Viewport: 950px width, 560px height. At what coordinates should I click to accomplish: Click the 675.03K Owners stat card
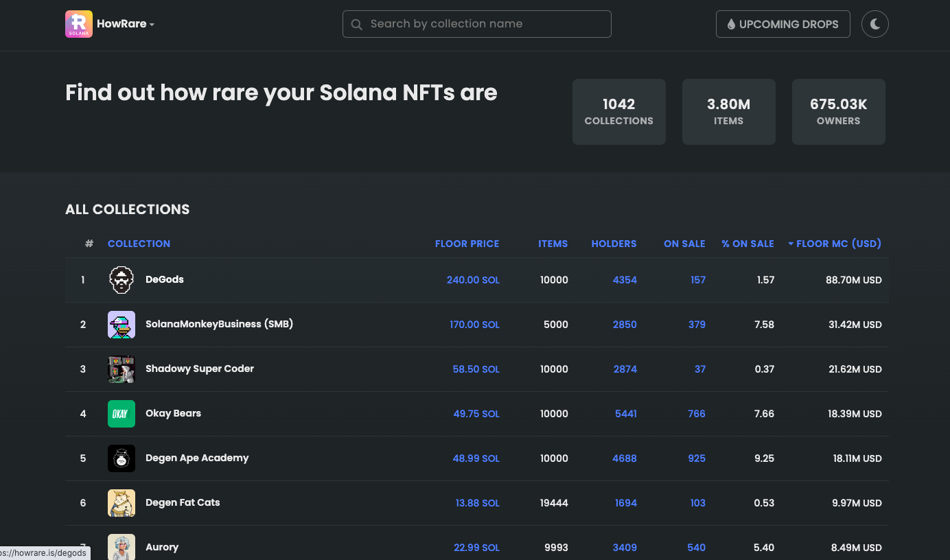[x=838, y=112]
